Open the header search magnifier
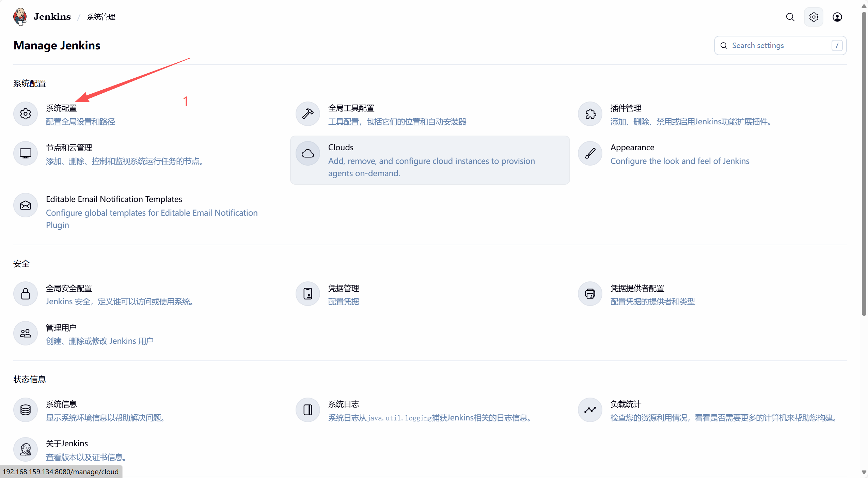The height and width of the screenshot is (478, 868). [x=790, y=17]
